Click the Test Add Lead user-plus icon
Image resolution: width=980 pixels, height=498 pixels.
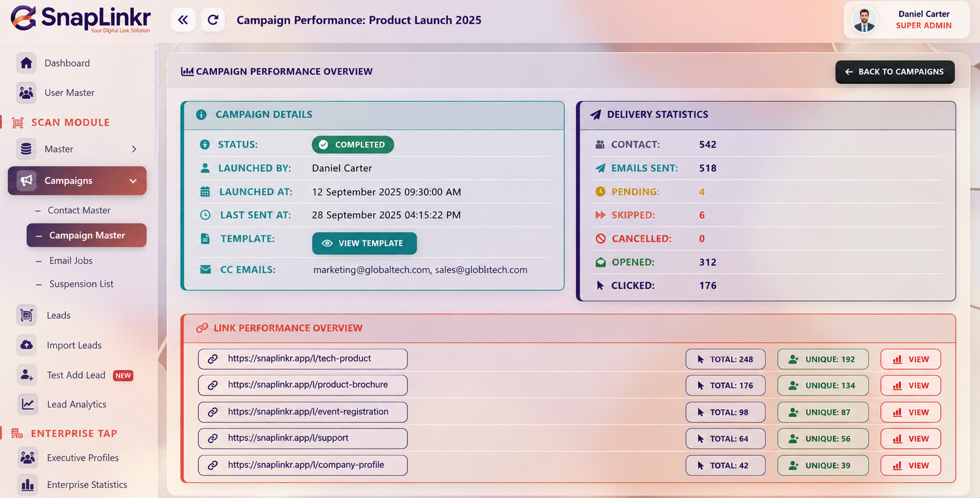point(26,374)
